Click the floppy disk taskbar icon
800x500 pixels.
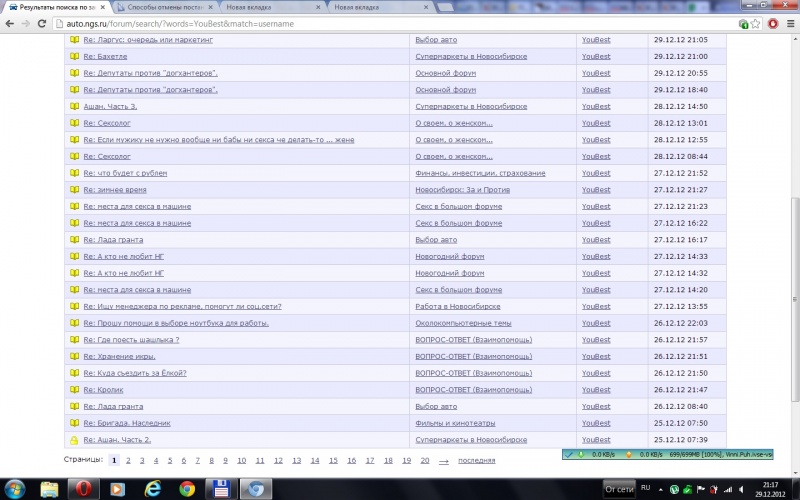(220, 488)
